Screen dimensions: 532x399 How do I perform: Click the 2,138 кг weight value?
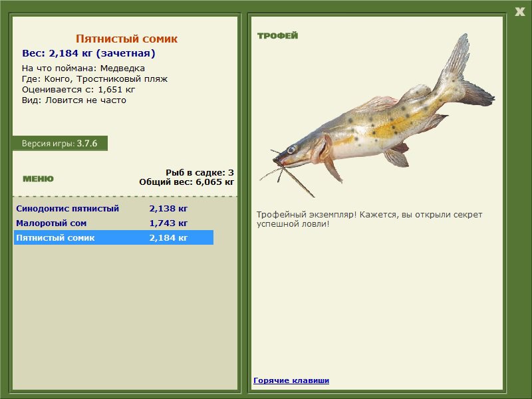click(x=168, y=208)
